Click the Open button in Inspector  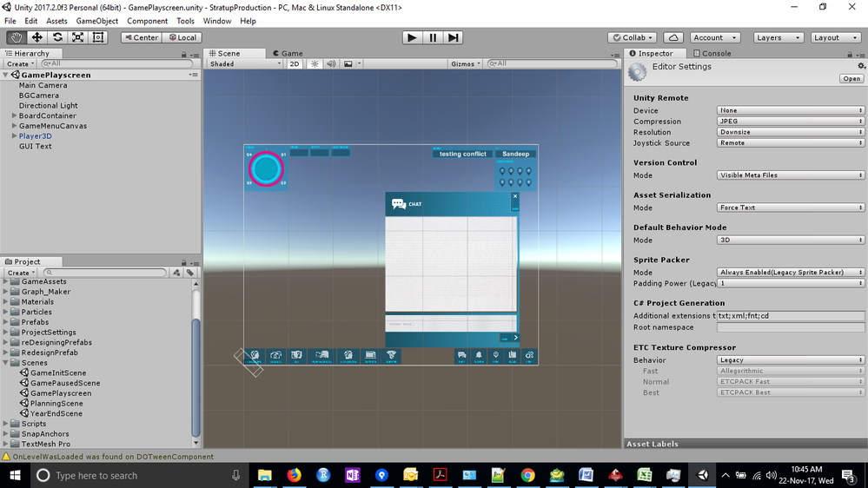(x=851, y=78)
